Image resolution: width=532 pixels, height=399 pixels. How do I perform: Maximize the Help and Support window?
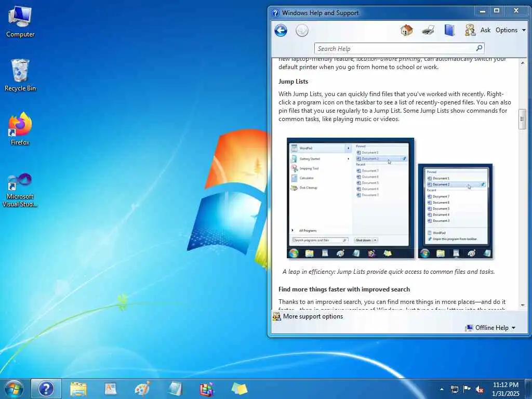(x=497, y=11)
